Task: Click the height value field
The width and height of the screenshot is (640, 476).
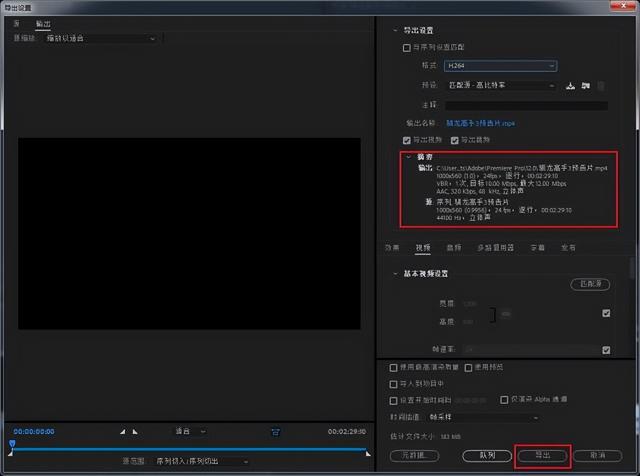Action: pyautogui.click(x=468, y=322)
